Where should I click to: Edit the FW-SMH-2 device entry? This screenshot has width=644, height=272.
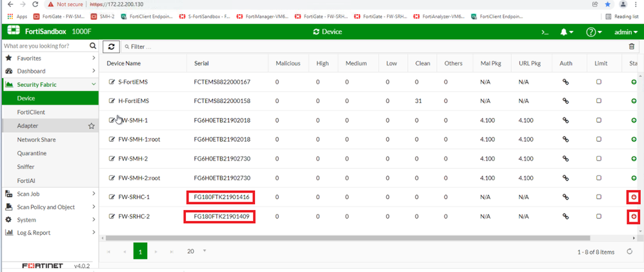[111, 159]
